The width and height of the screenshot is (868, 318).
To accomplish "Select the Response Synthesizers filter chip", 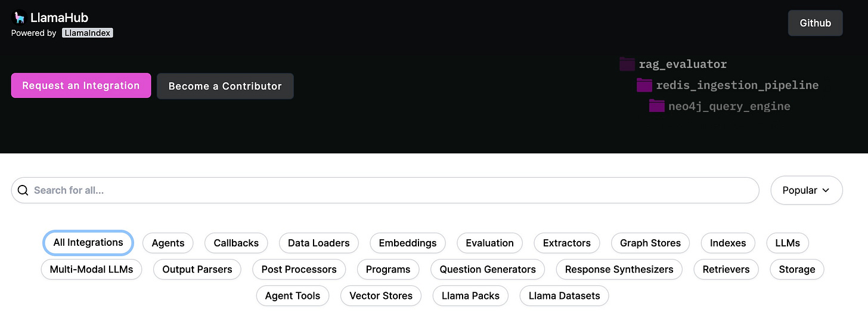I will [x=619, y=269].
